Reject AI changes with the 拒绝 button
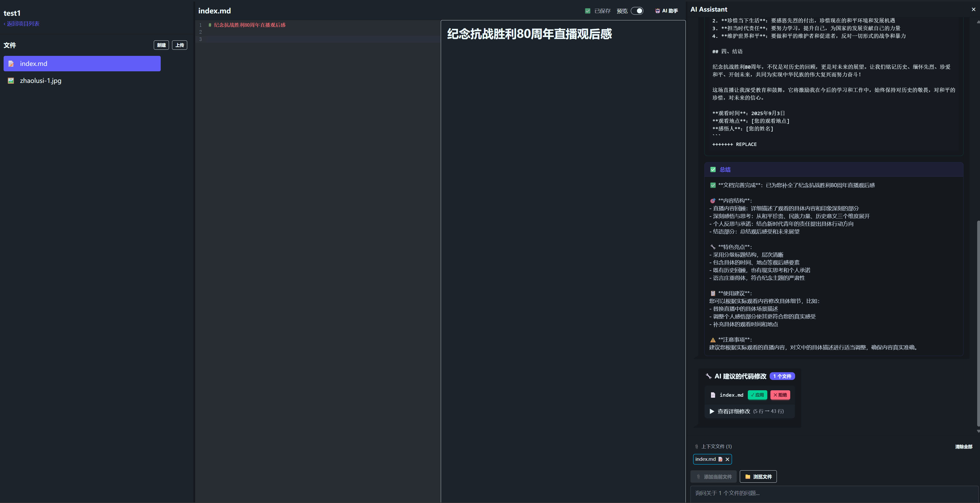The image size is (980, 503). point(780,395)
